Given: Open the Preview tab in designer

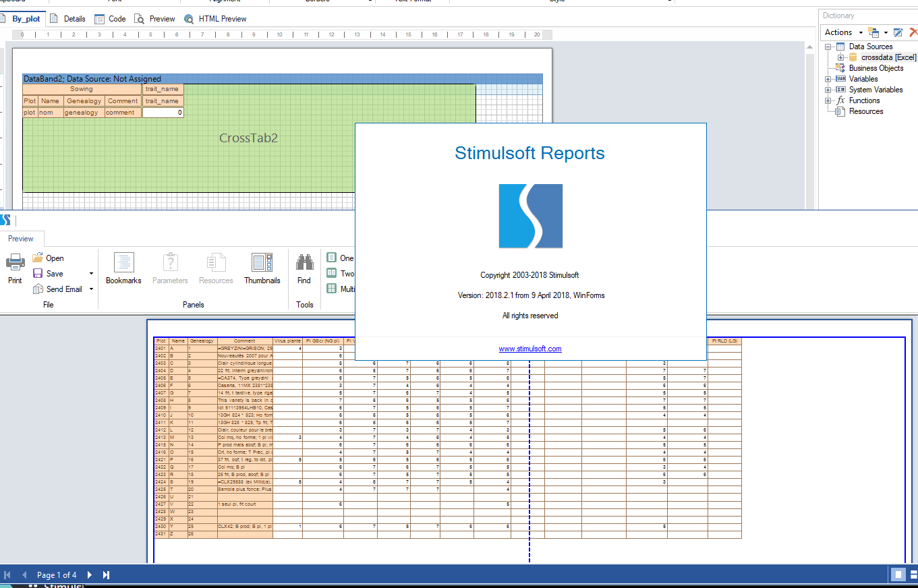Looking at the screenshot, I should tap(154, 19).
